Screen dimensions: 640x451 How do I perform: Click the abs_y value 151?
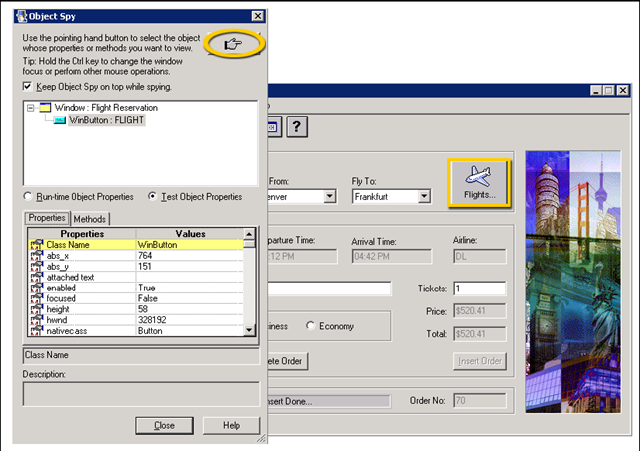[190, 266]
